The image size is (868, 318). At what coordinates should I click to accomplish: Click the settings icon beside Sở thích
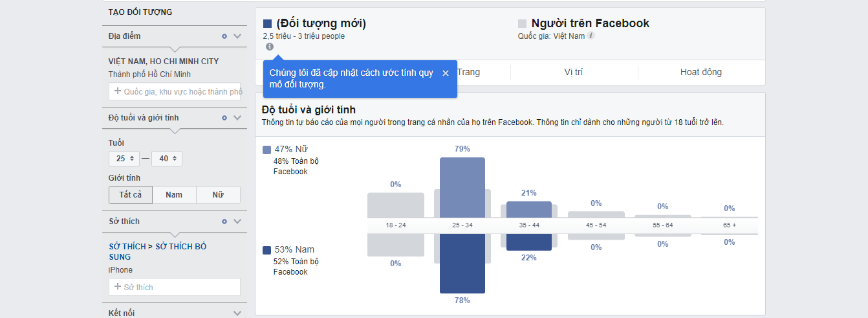pyautogui.click(x=224, y=221)
